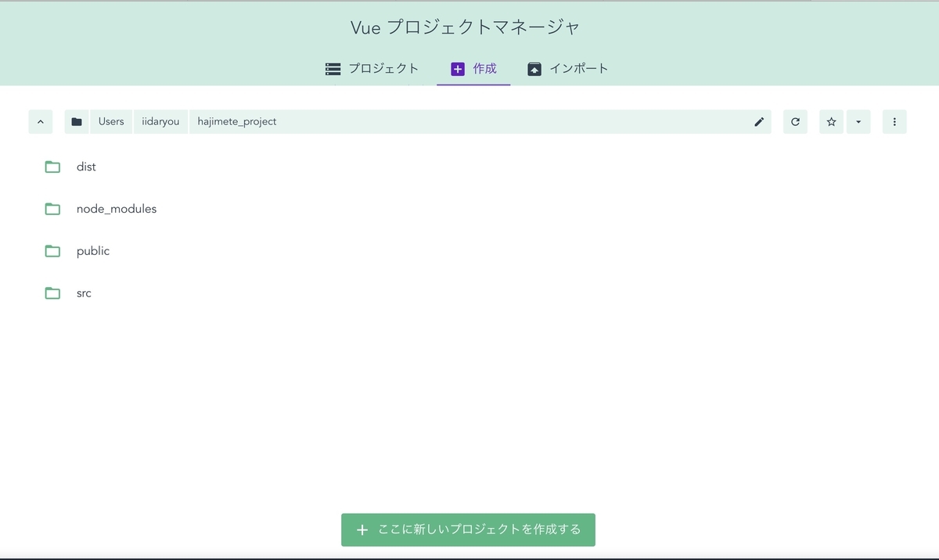Click the dist folder icon
The height and width of the screenshot is (560, 939).
(52, 167)
